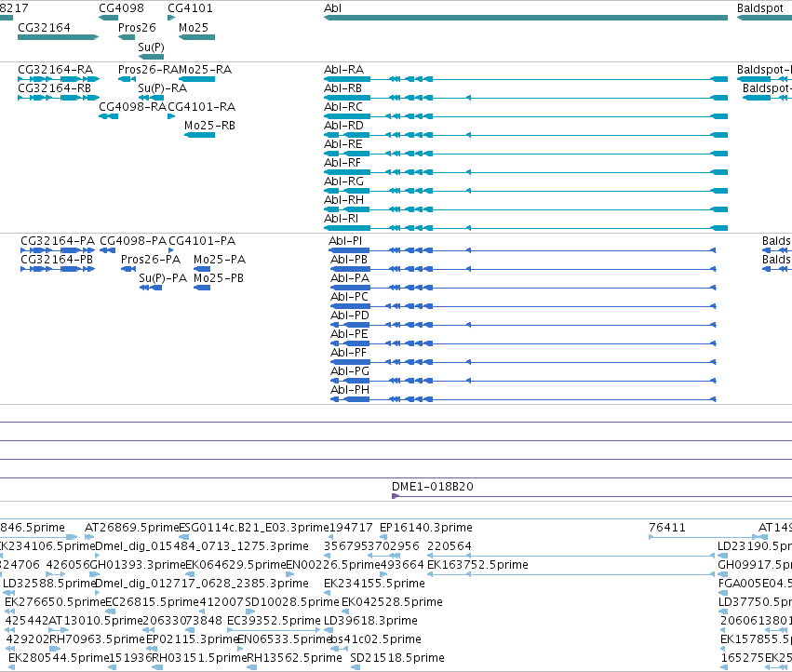Click the Pros26 gene label
Image resolution: width=792 pixels, height=672 pixels.
coord(137,28)
